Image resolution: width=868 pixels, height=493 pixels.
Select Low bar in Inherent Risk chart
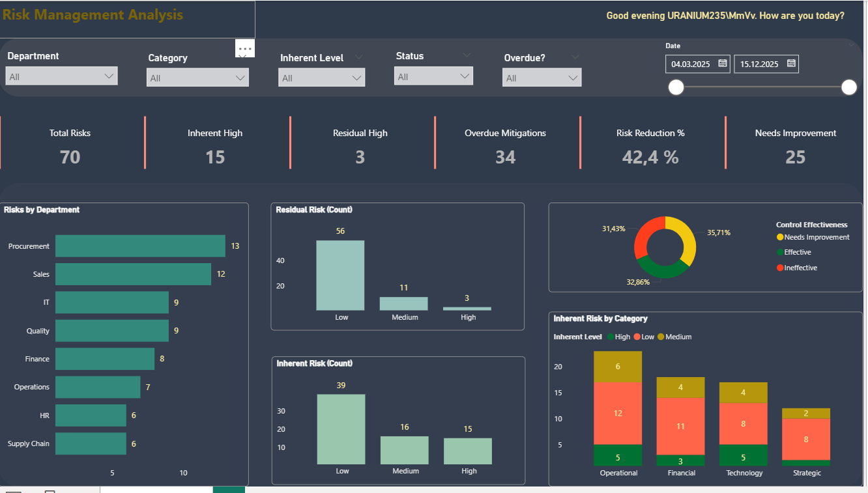(341, 429)
